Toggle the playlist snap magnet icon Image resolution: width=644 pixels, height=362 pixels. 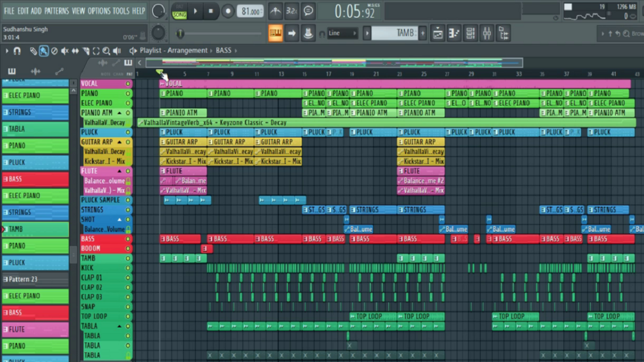(17, 51)
